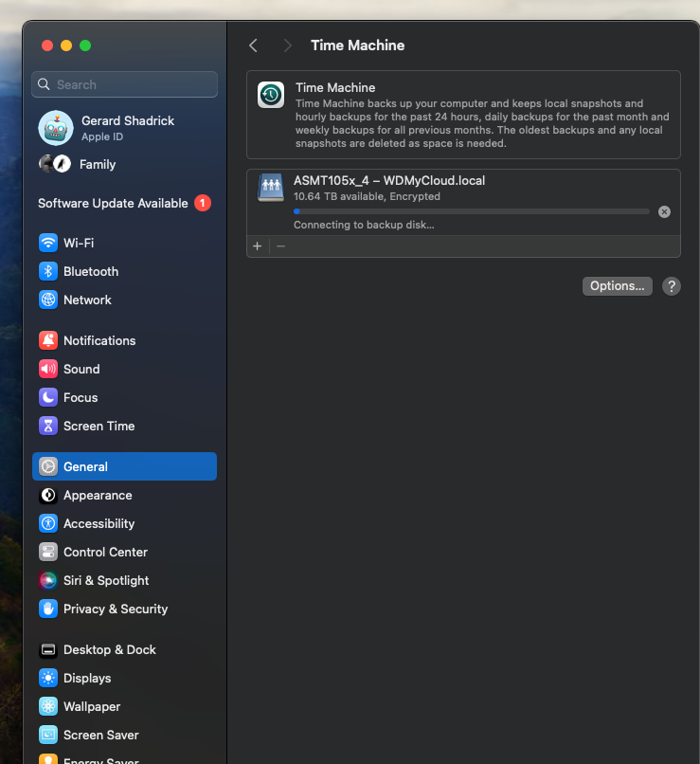The image size is (700, 764).
Task: Click the Search field in sidebar
Action: point(125,84)
